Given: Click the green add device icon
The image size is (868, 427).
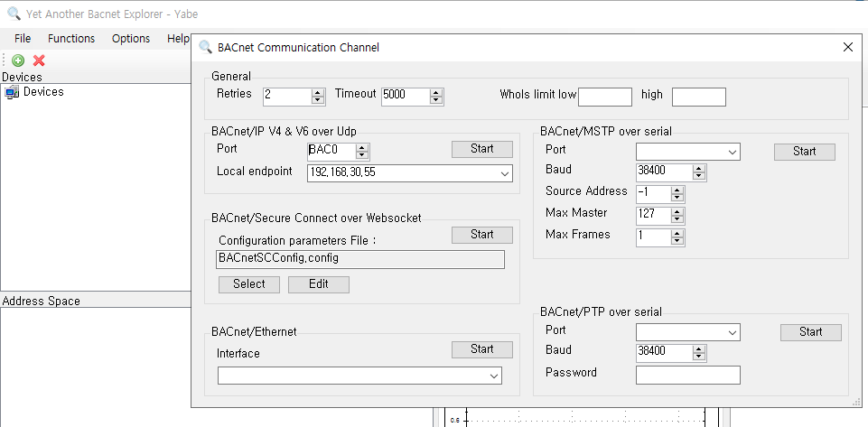Looking at the screenshot, I should coord(18,60).
